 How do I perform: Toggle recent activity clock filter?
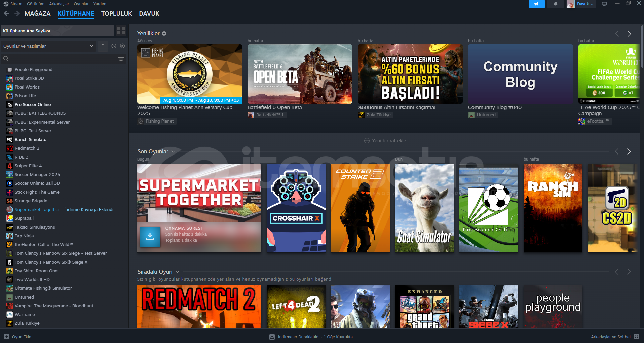click(114, 46)
